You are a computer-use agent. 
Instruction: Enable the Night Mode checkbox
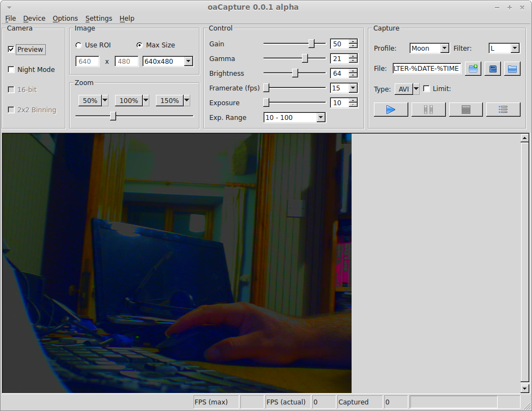(x=11, y=70)
